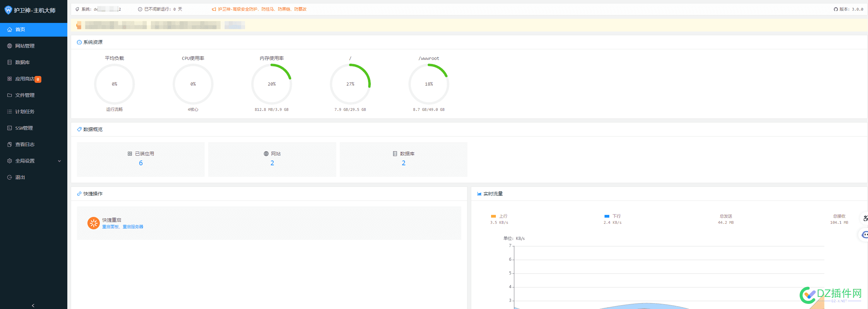
Task: Click the megaphone announcement icon
Action: click(214, 9)
